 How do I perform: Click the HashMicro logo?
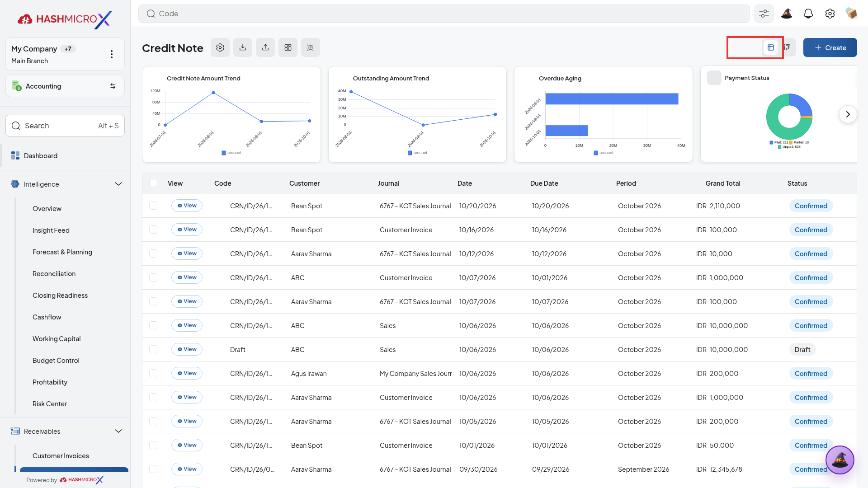click(65, 19)
